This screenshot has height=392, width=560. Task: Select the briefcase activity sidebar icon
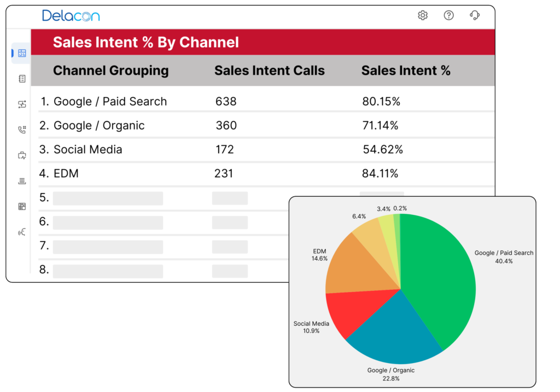point(22,155)
